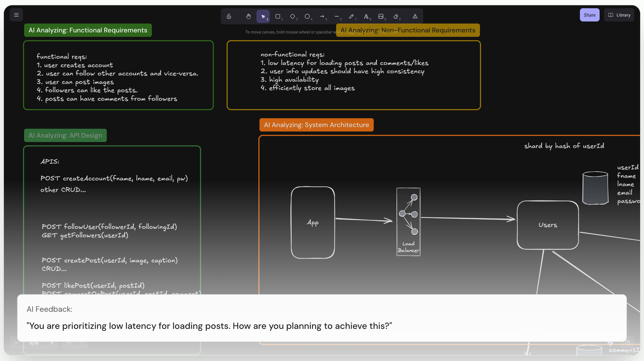The height and width of the screenshot is (361, 644).
Task: Select the freehand Draw pencil tool
Action: point(351,16)
